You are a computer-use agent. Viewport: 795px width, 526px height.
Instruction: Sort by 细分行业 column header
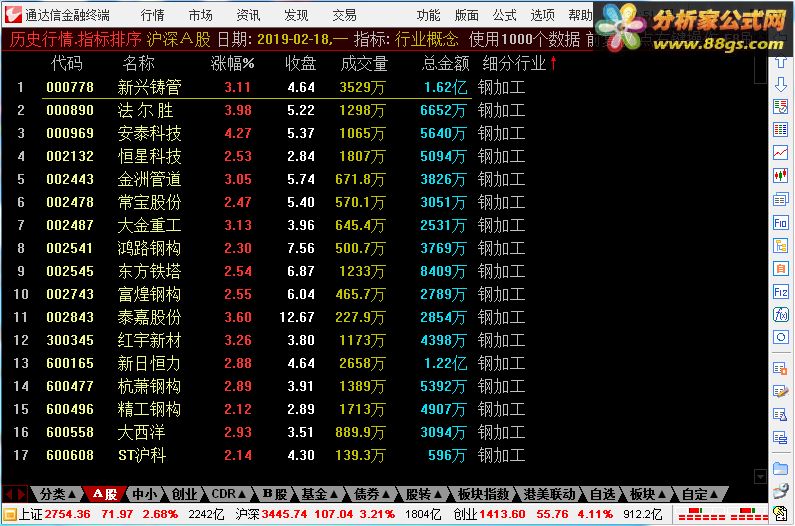coord(514,63)
